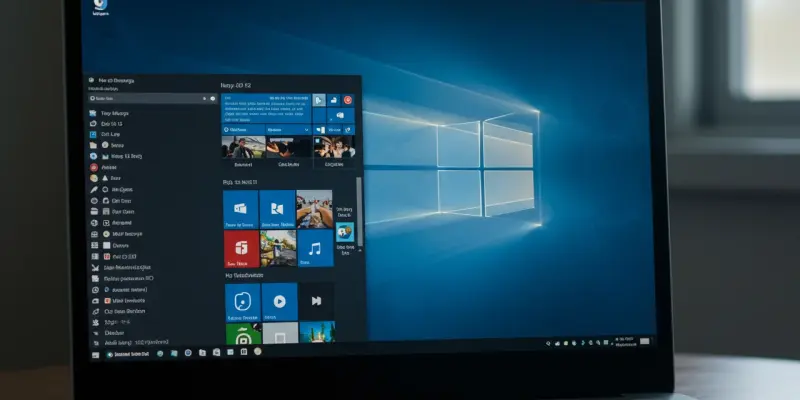Open the left photo thumbnail of the person
Viewport: 800px width, 400px height.
[x=241, y=148]
